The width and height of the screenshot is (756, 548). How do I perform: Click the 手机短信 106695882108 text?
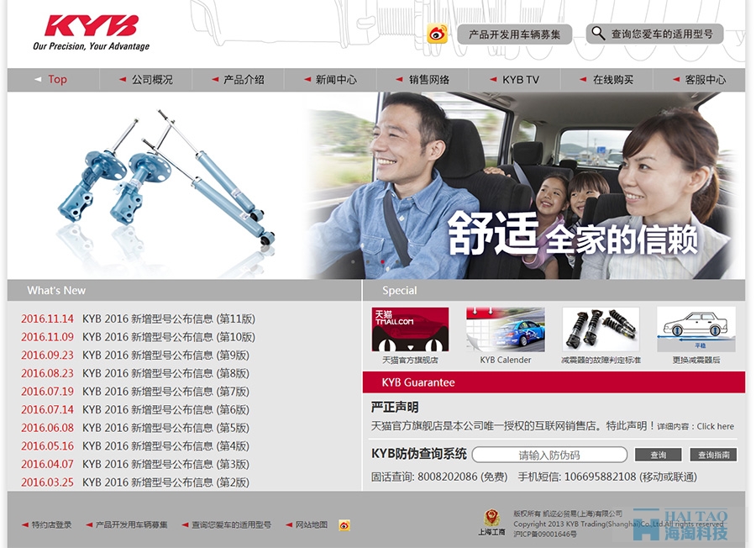(607, 477)
